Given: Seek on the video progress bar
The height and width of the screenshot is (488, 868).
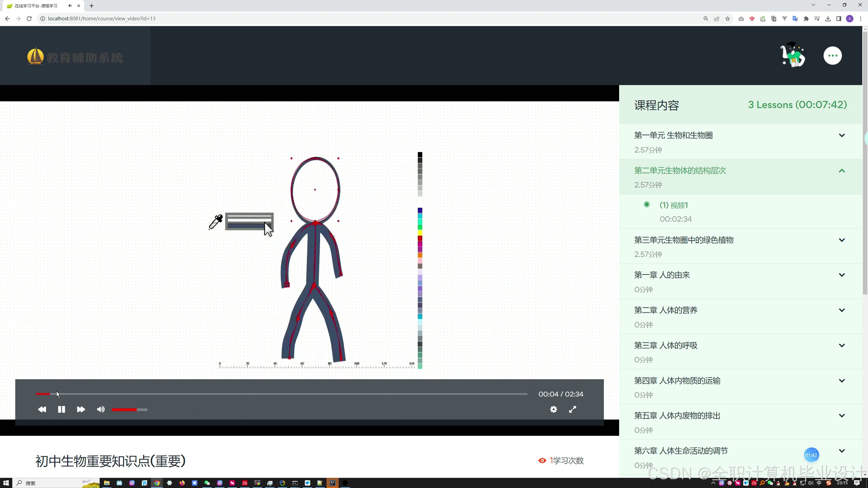Looking at the screenshot, I should [281, 394].
